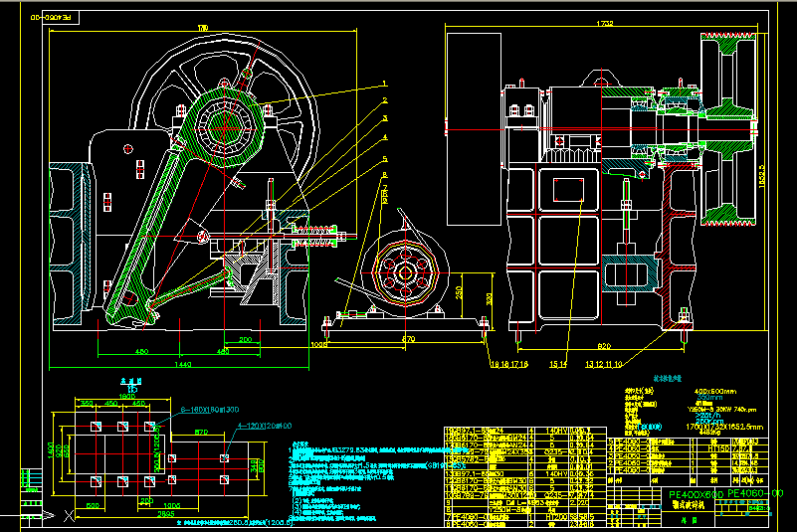
Task: Click part callout number 5
Action: (384, 159)
